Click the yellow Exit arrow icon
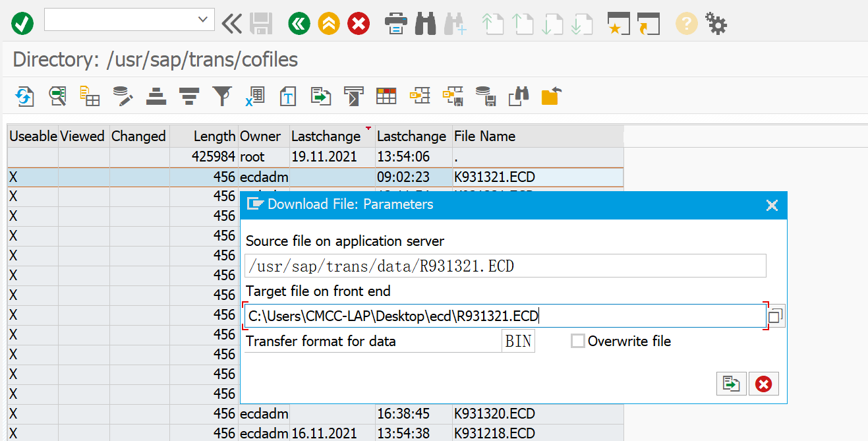868x441 pixels. (x=329, y=24)
